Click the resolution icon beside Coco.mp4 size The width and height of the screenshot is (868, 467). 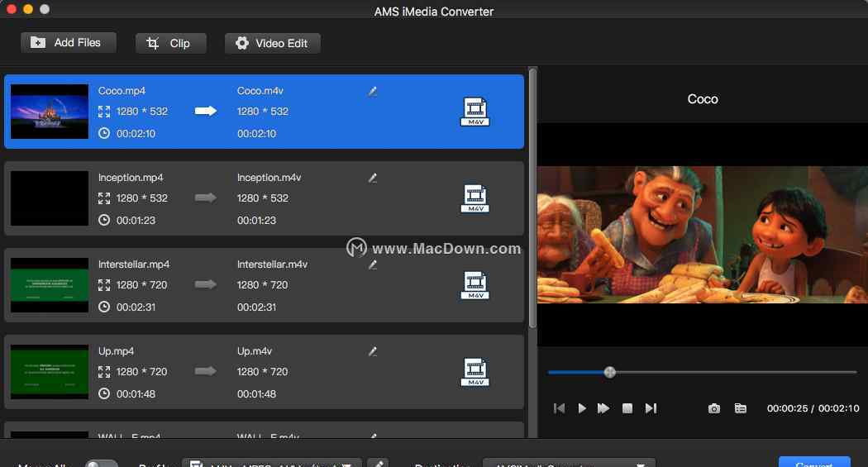104,112
